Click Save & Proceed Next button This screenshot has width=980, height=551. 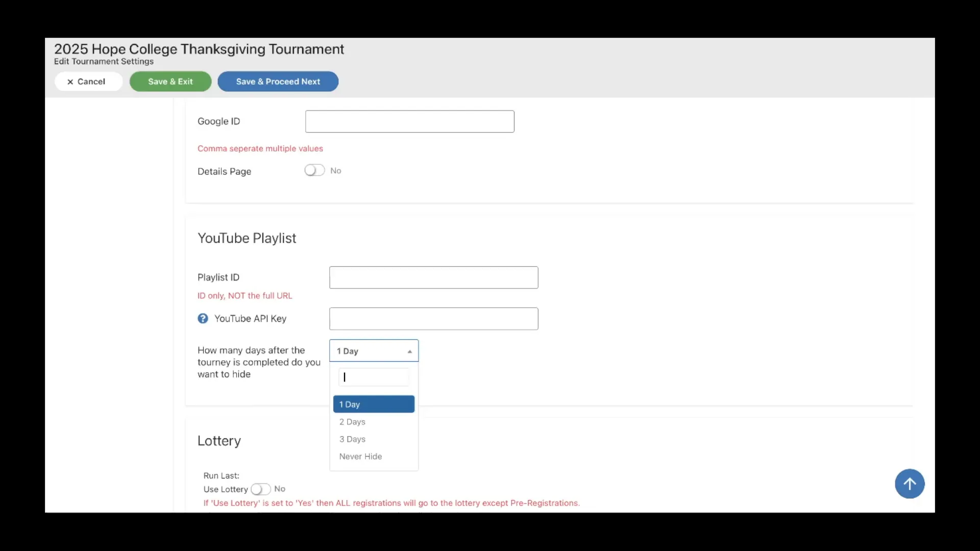[278, 82]
